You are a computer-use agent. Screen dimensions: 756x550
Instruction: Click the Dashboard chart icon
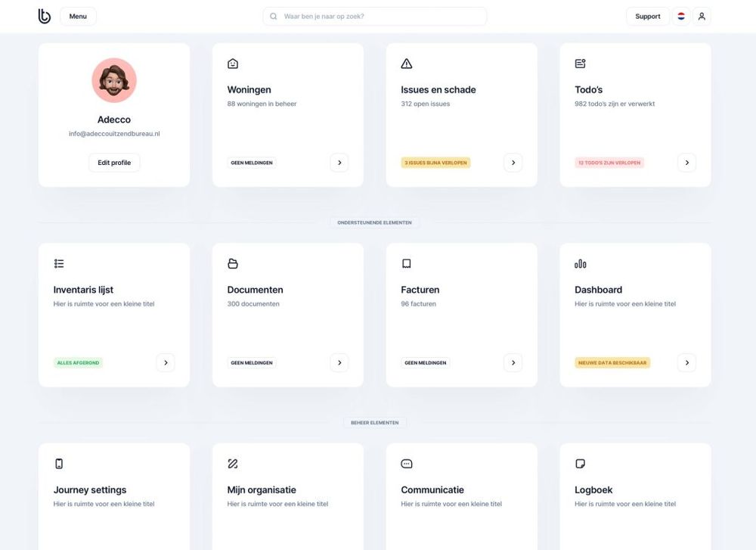581,263
